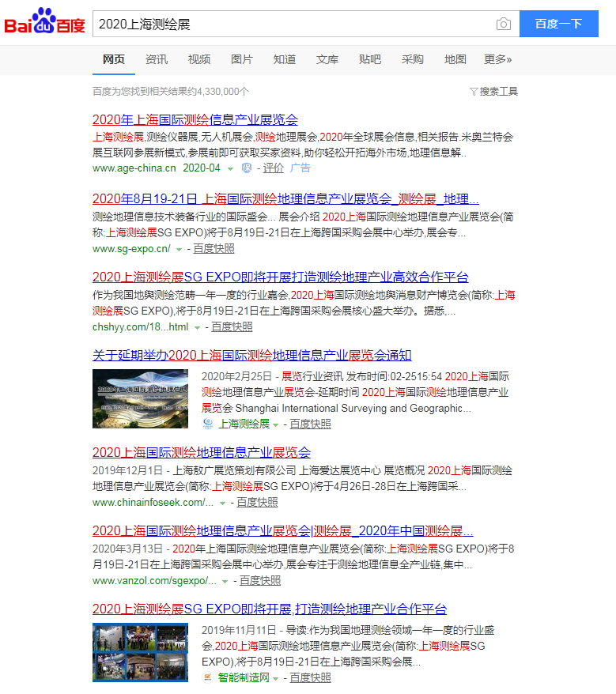
Task: Expand dropdown arrow next to www.age-china.cn 2020-04
Action: pyautogui.click(x=230, y=168)
